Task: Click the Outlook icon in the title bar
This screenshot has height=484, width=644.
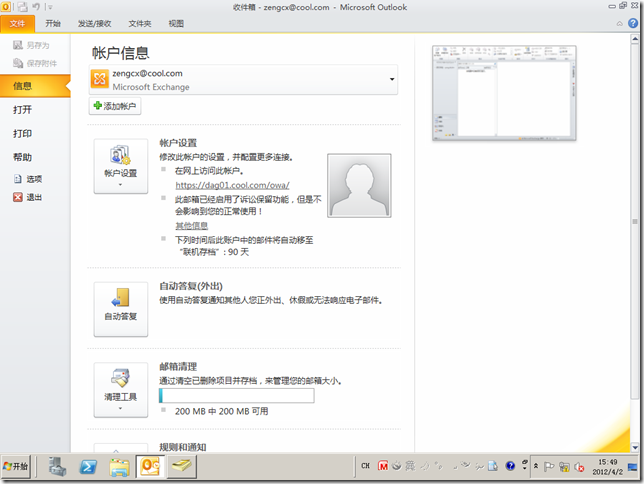Action: pos(9,7)
